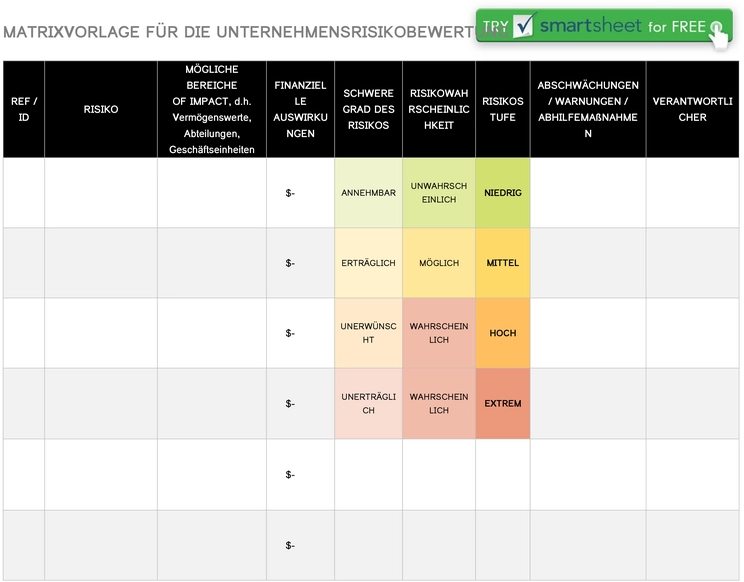
Task: Click the RISIKOSTUFE column header
Action: click(x=502, y=109)
